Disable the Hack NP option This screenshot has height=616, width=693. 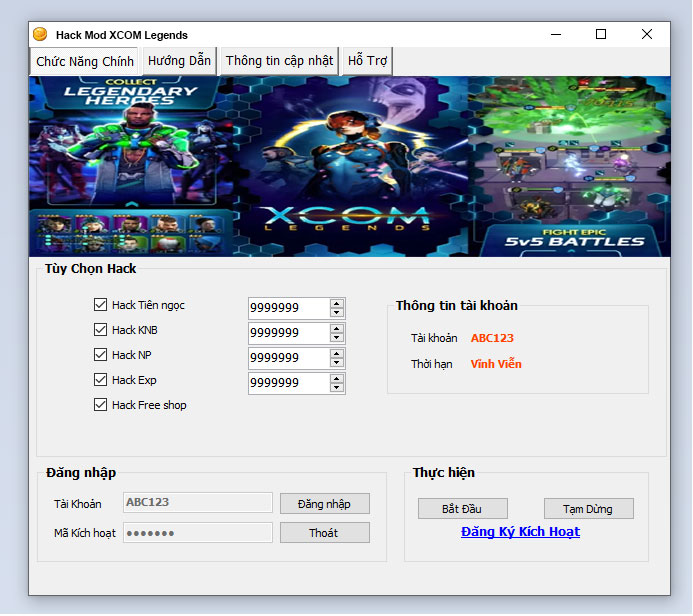(x=100, y=354)
